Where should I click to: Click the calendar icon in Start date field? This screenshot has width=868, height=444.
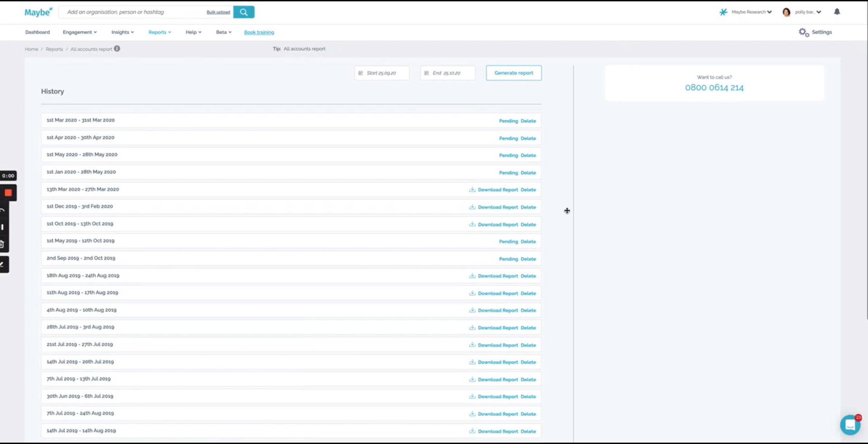pos(360,73)
